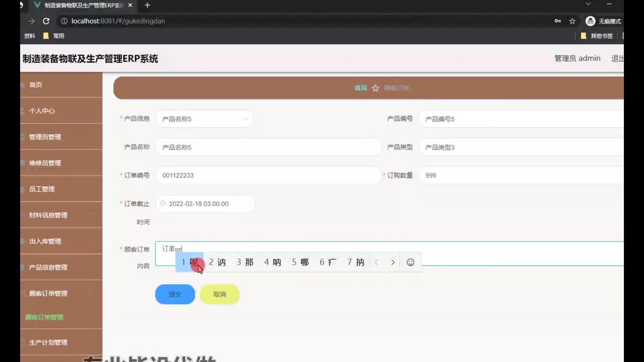Screen dimensions: 644x362
Task: Click the yellow 取消 button
Action: click(219, 294)
